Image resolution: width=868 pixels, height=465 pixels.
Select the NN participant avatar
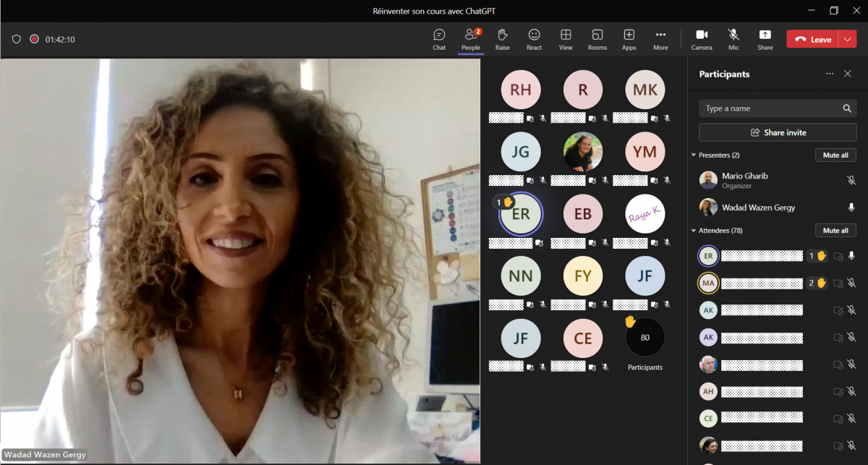[521, 276]
